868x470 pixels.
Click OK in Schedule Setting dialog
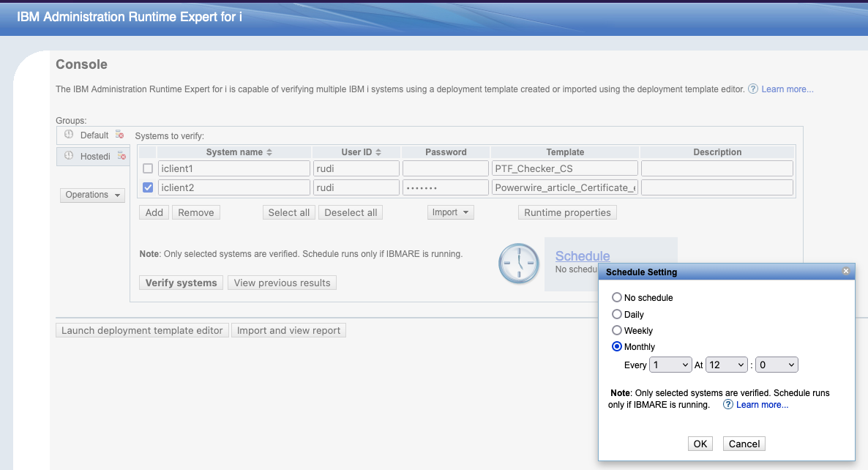(700, 444)
